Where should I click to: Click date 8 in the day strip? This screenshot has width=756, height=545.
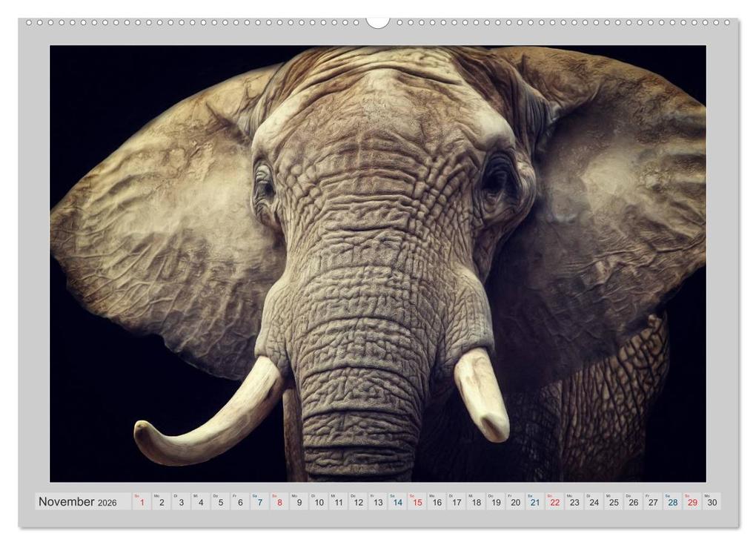point(279,502)
